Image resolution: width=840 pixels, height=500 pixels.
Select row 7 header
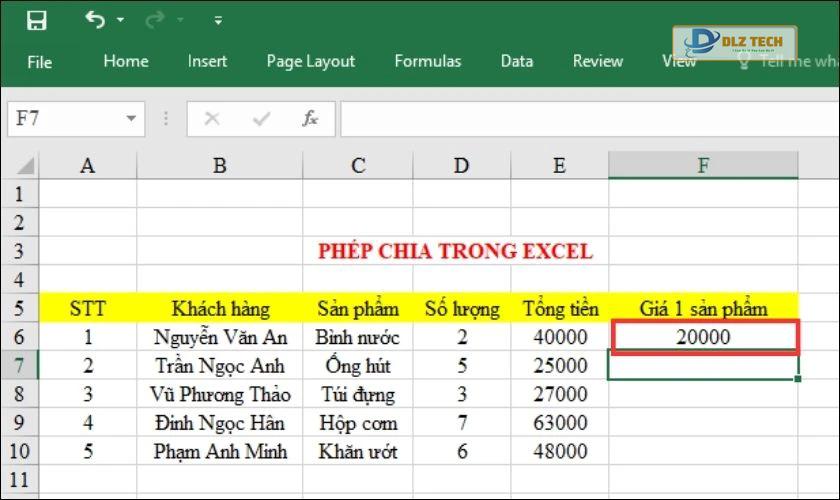pos(19,365)
